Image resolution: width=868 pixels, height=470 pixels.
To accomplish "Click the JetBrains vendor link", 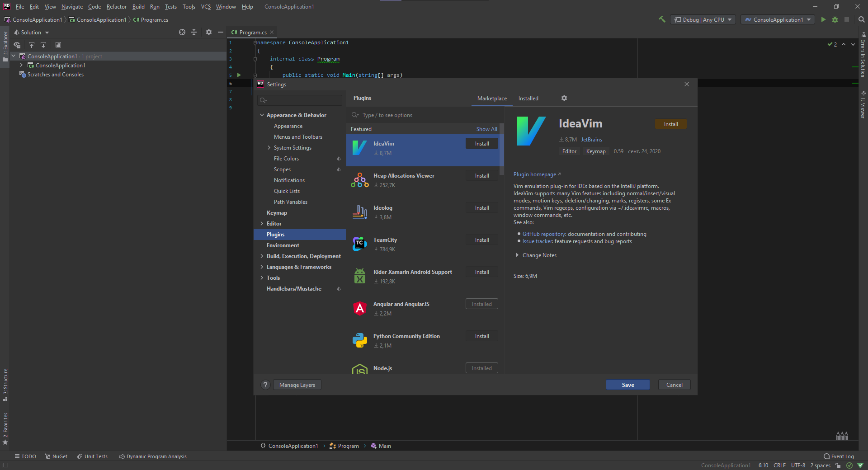I will pos(591,140).
